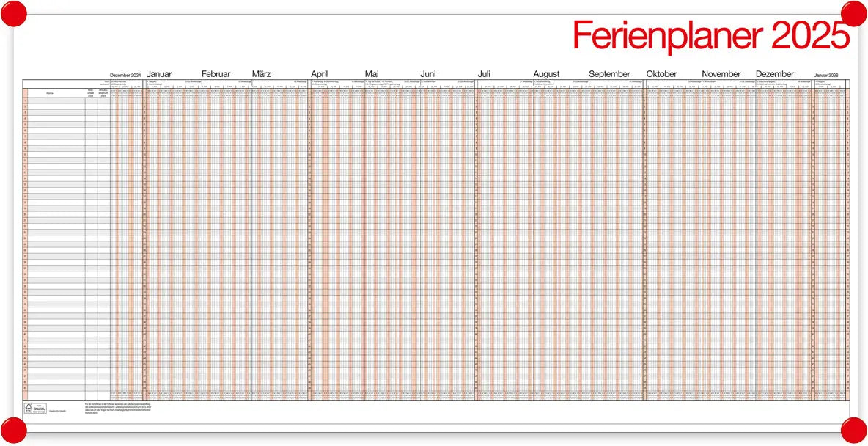Click the red pin in bottom-right corner
Image resolution: width=868 pixels, height=446 pixels.
point(853,431)
